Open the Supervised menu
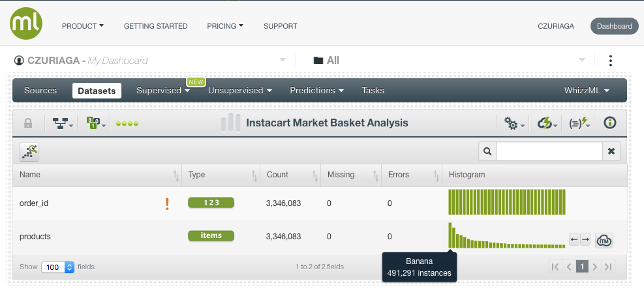Image resolution: width=644 pixels, height=294 pixels. 162,91
